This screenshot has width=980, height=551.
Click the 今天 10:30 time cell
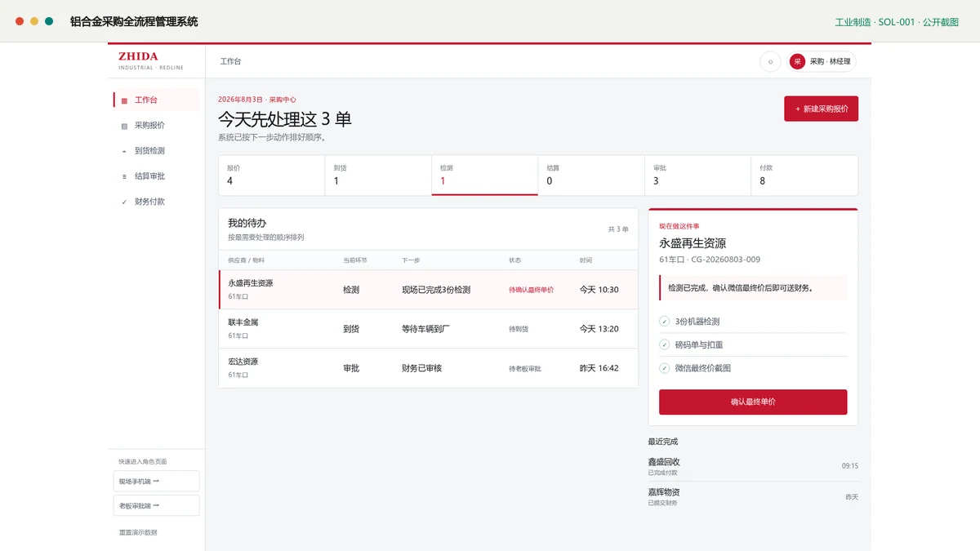pos(599,290)
